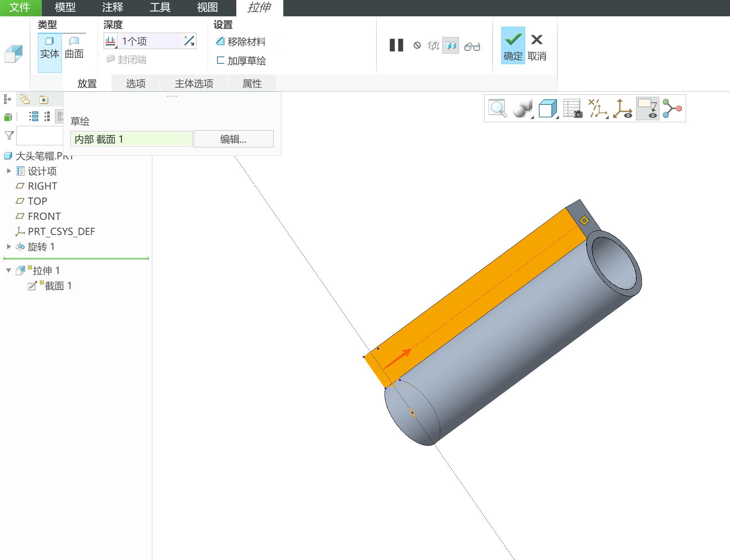Image resolution: width=730 pixels, height=560 pixels.
Task: Open the saved orientations box icon
Action: click(x=548, y=109)
